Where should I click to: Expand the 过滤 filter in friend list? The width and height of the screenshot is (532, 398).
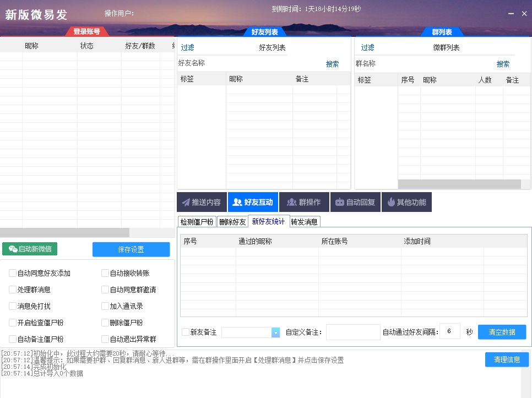click(x=187, y=47)
